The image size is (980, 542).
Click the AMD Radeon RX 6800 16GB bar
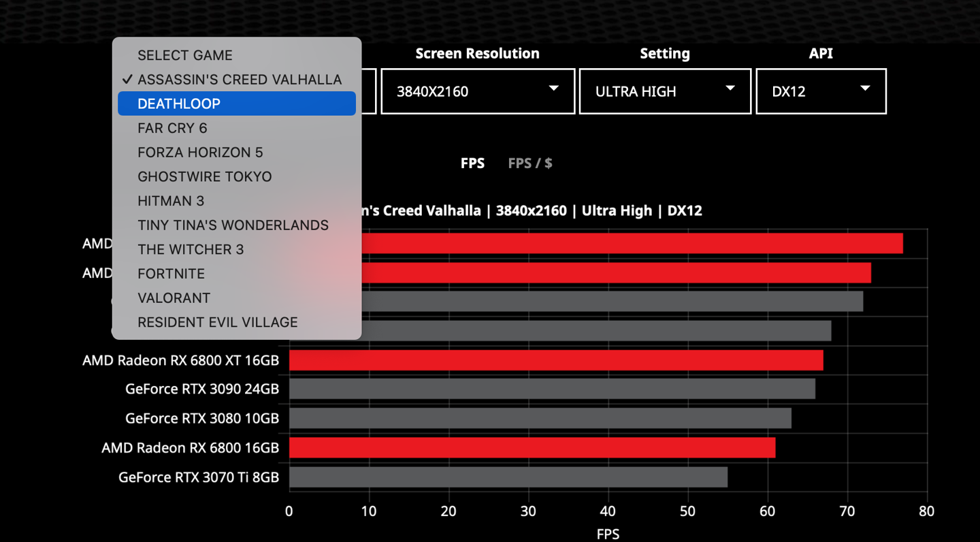(532, 447)
